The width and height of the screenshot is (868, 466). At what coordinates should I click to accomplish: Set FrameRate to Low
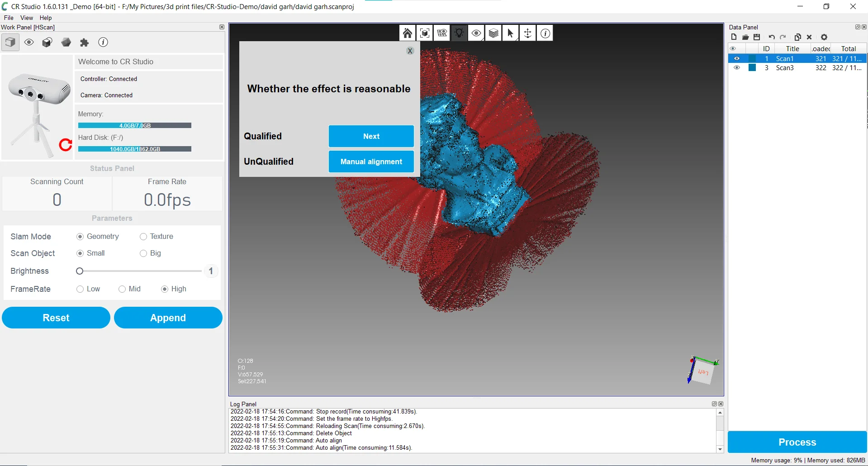pyautogui.click(x=80, y=289)
